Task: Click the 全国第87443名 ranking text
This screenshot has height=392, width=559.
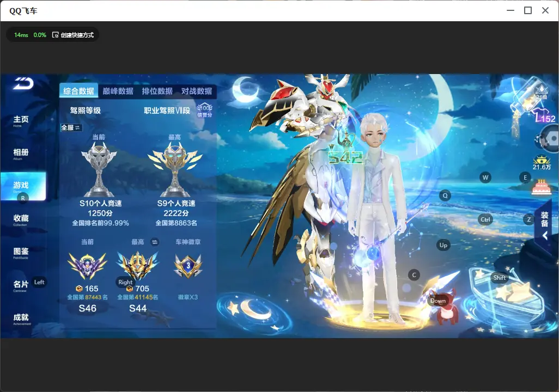Action: point(87,297)
